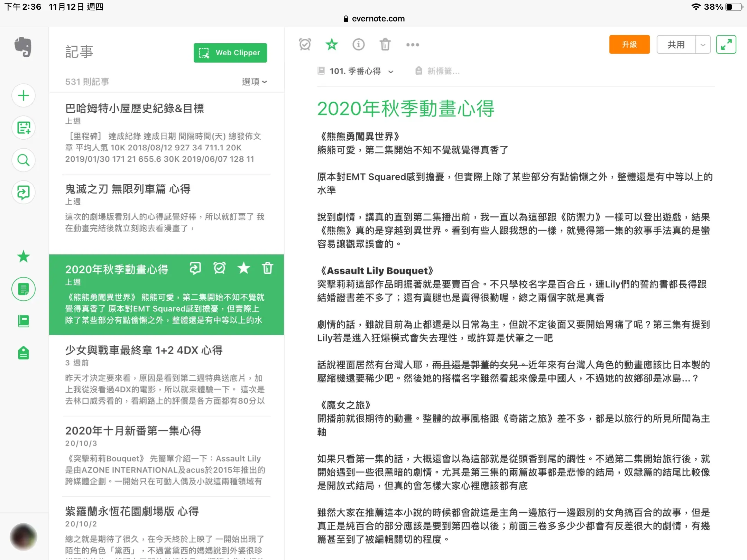Set a reminder via note toolbar alarm icon
Viewport: 747px width, 560px height.
[305, 45]
